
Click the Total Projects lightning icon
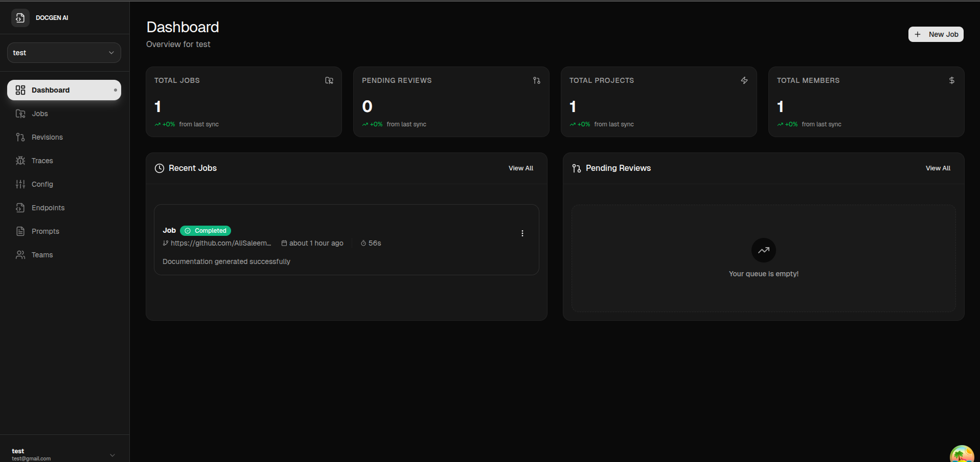(744, 80)
